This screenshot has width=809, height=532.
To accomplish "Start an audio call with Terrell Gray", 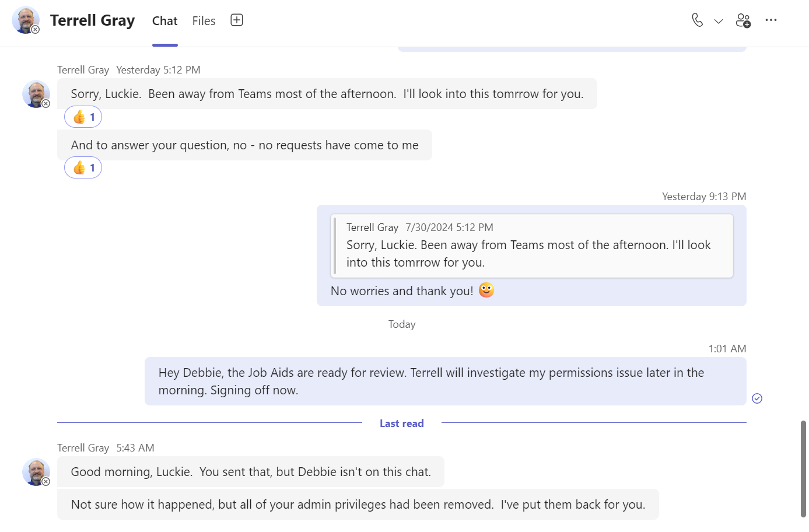I will click(x=697, y=20).
